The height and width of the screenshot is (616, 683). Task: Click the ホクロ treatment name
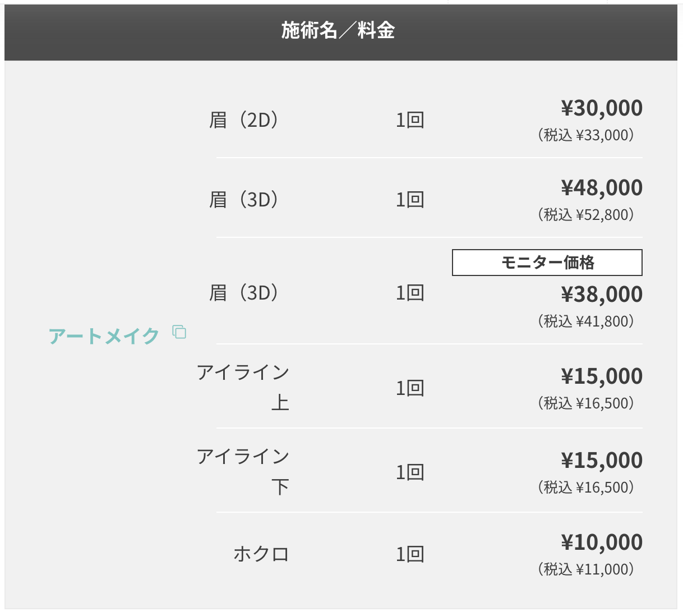tap(261, 554)
